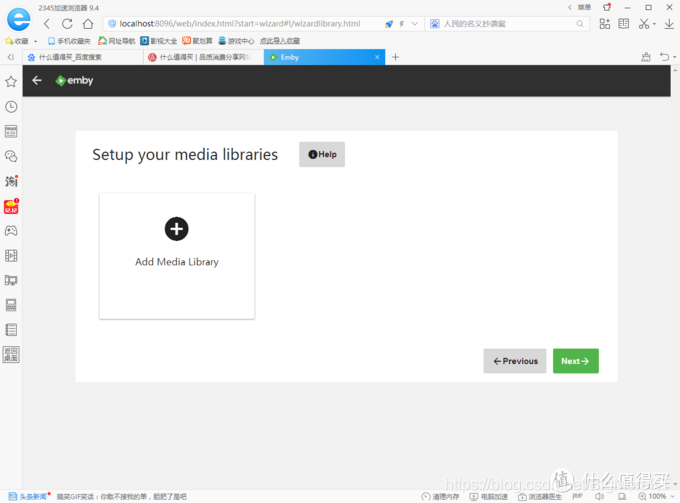680x503 pixels.
Task: Open sidebar video film icon
Action: 11,255
